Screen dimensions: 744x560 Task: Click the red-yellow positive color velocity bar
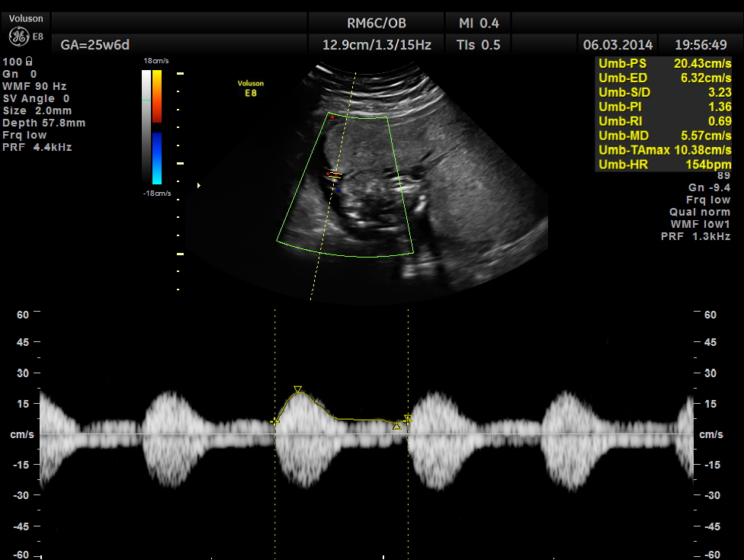(x=156, y=97)
